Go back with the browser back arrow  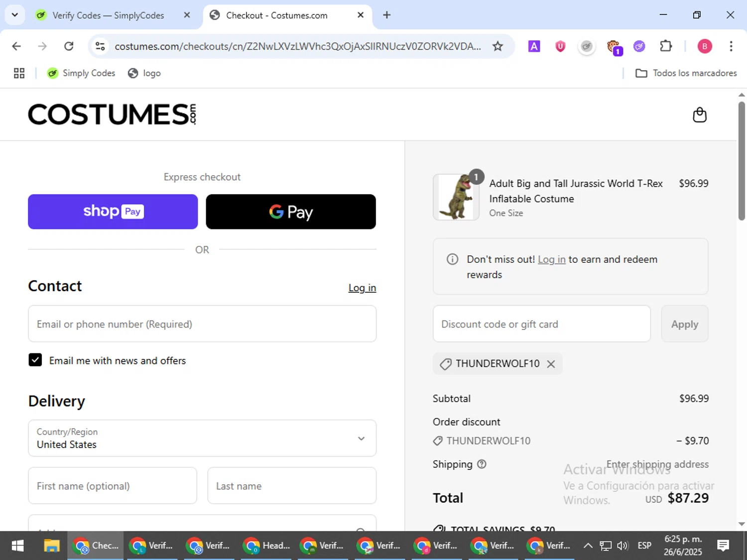[16, 46]
